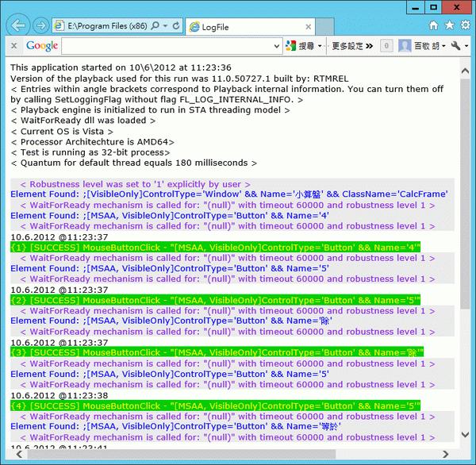The width and height of the screenshot is (476, 465).
Task: Click the 'Current OS is Vista' line
Action: click(x=62, y=132)
